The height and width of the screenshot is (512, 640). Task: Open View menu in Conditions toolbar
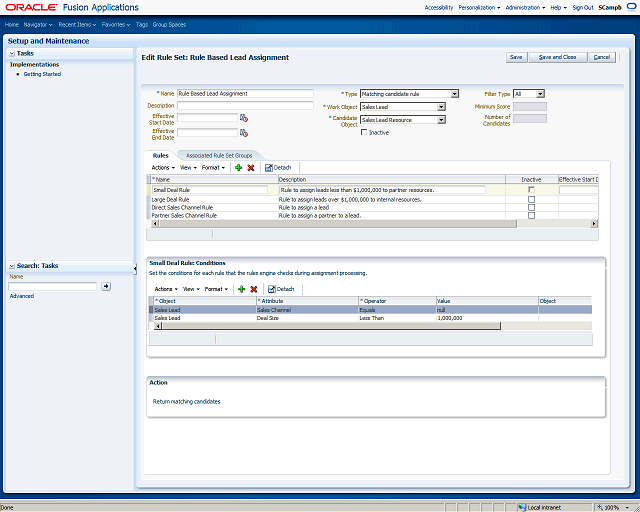(191, 289)
